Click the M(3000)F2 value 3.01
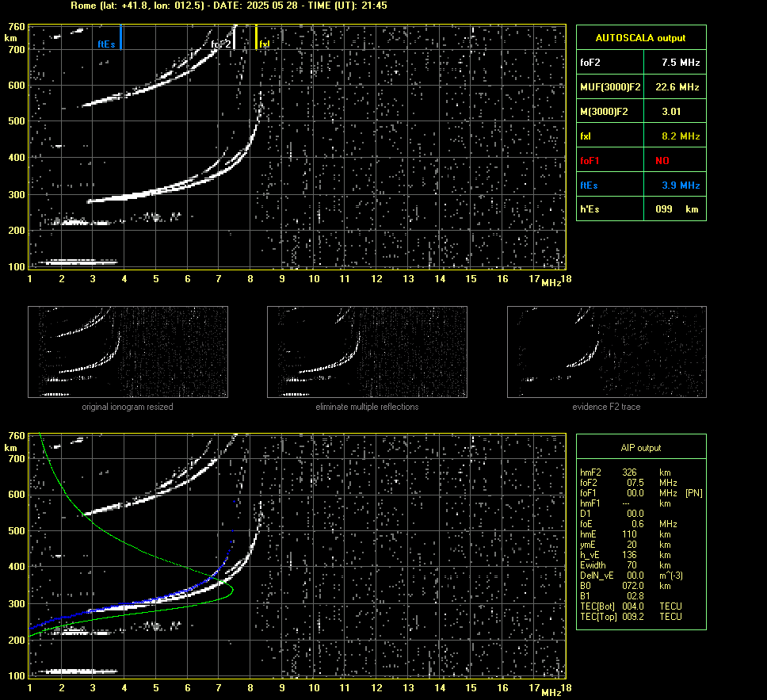This screenshot has width=767, height=700. [x=671, y=112]
